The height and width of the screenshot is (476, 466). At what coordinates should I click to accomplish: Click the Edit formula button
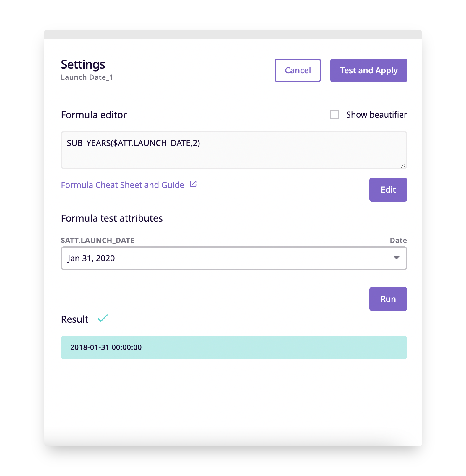coord(388,190)
